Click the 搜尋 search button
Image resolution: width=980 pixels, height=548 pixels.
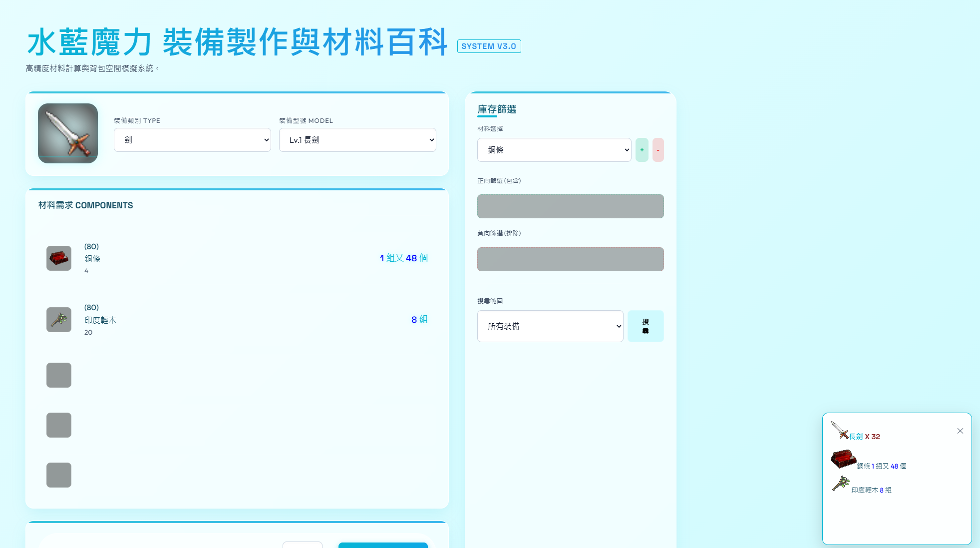coord(646,326)
